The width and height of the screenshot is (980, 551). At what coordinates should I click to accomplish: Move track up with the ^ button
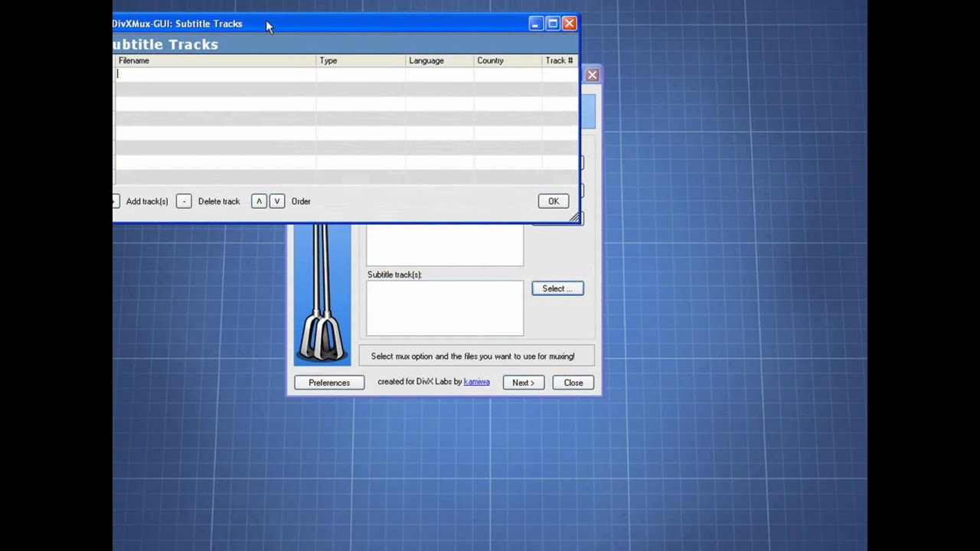click(x=259, y=201)
